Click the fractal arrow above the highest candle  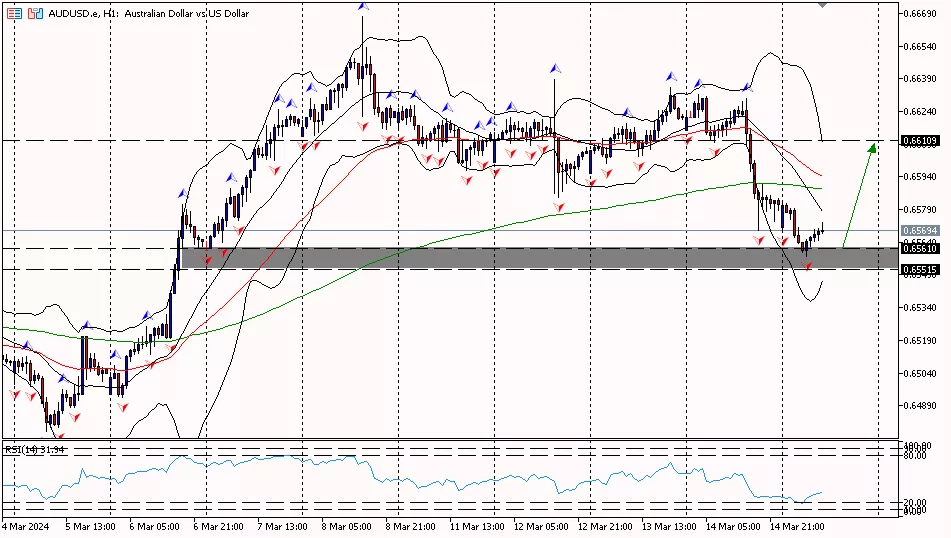362,7
